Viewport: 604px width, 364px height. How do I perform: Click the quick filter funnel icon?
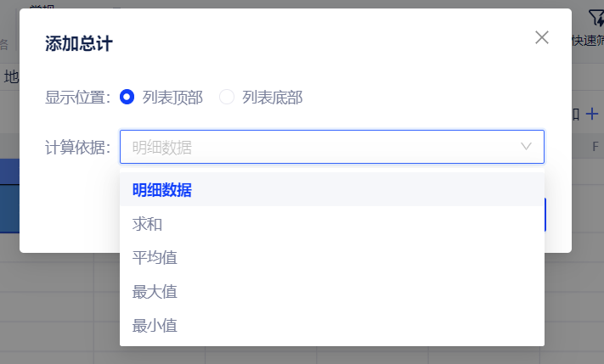click(x=596, y=17)
